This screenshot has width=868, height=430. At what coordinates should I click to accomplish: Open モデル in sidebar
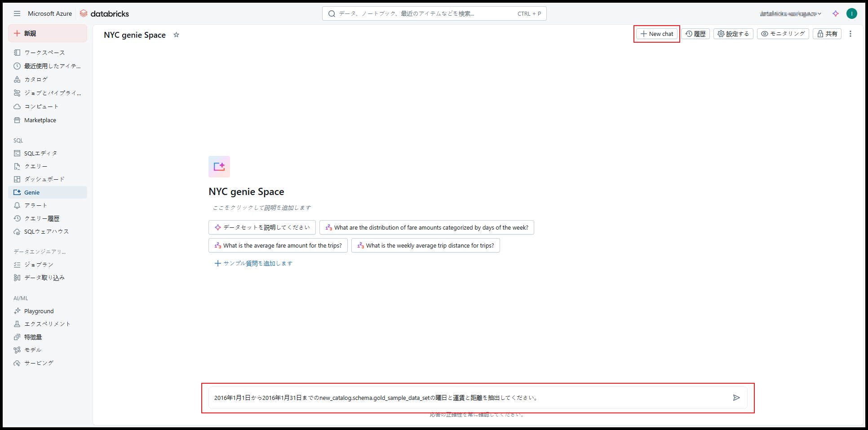[x=48, y=350]
